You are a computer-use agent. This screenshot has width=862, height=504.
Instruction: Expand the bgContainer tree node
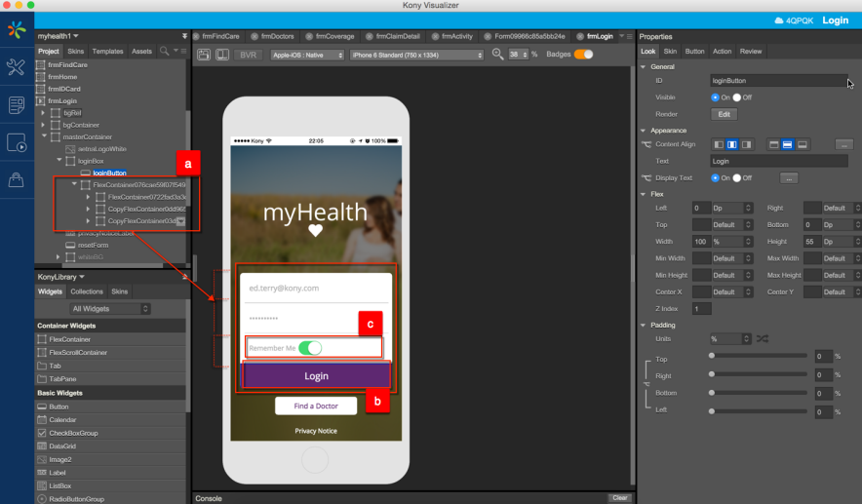tap(43, 125)
